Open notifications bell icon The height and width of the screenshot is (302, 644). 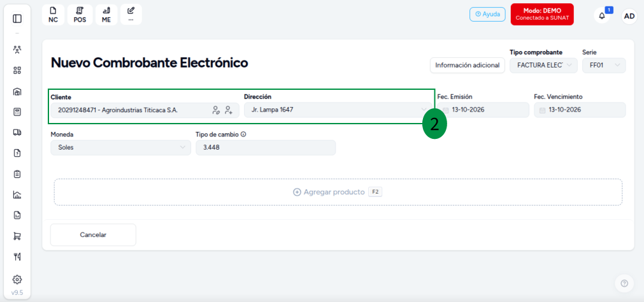coord(602,16)
